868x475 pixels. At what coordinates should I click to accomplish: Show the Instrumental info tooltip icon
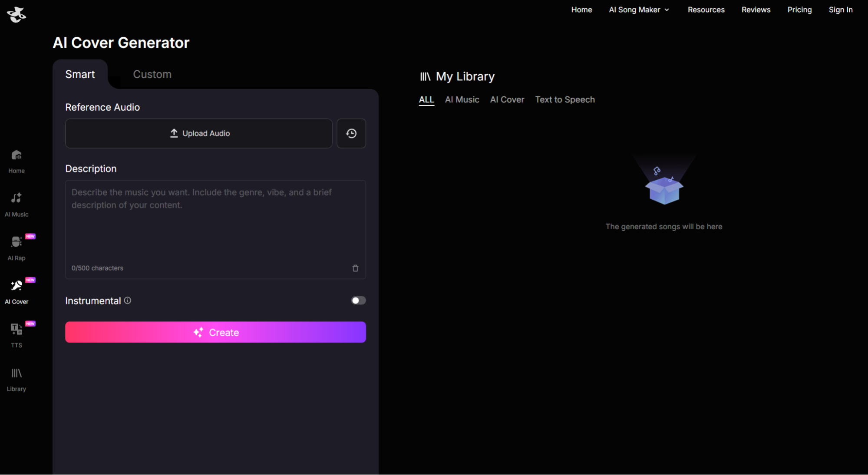tap(128, 300)
